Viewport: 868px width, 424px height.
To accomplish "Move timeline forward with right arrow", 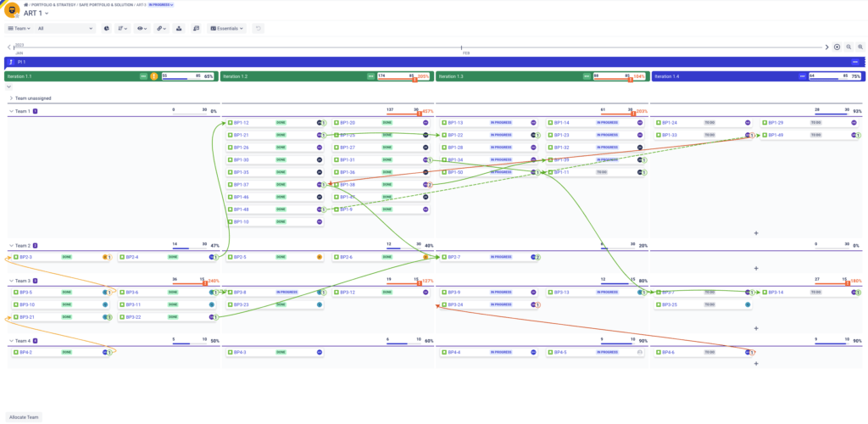I will (x=827, y=47).
